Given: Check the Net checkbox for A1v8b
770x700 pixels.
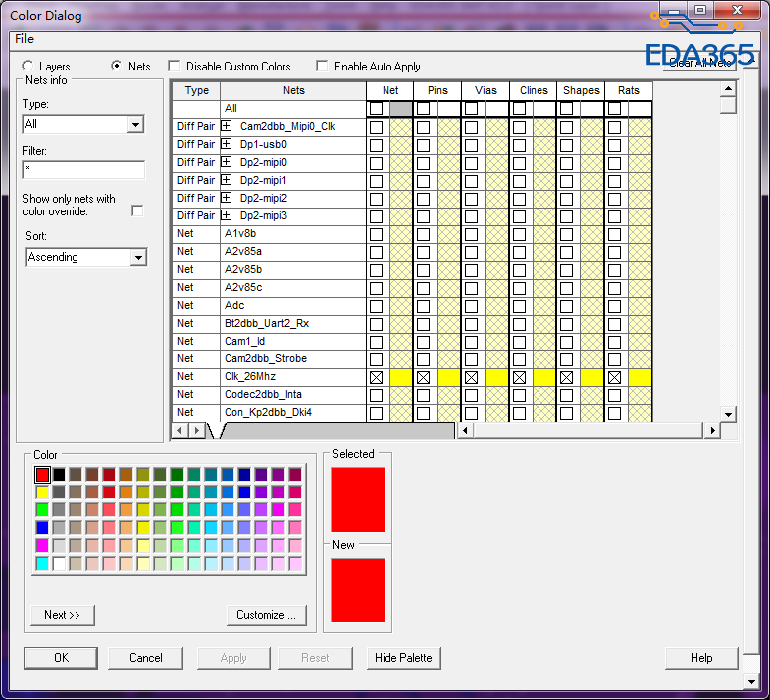Looking at the screenshot, I should (377, 234).
